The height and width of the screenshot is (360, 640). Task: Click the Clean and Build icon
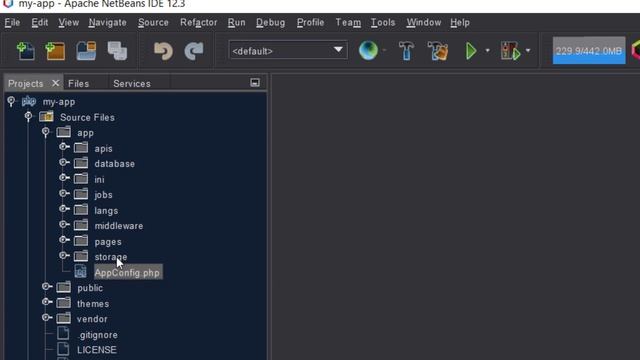click(x=438, y=51)
